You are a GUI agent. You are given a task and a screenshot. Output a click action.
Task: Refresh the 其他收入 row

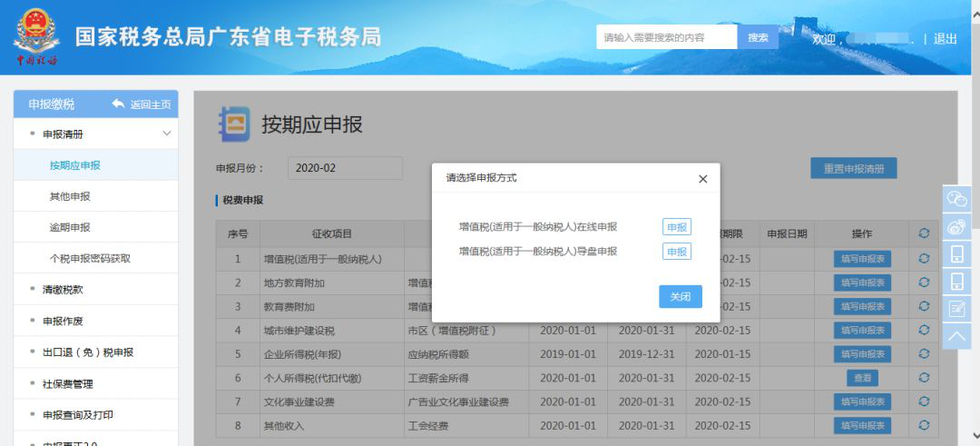[924, 425]
